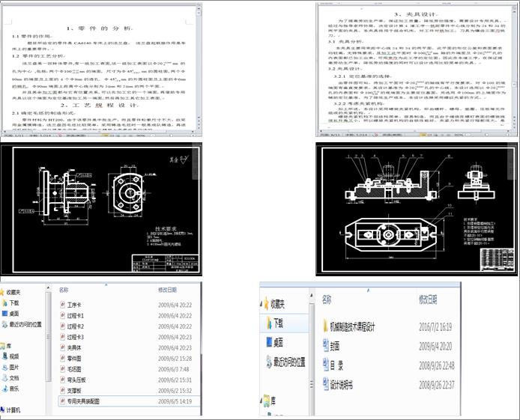
Task: Click heading 2、工艺规程设计 in left document
Action: tap(99, 106)
